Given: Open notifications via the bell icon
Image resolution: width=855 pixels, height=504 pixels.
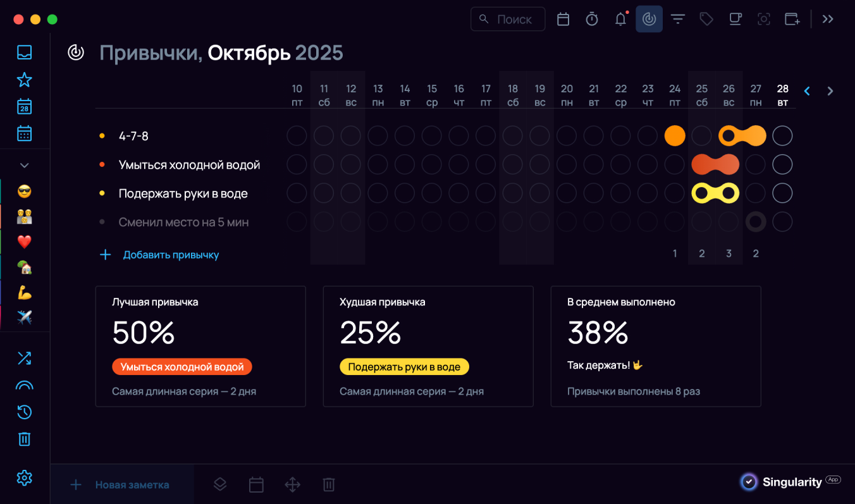Looking at the screenshot, I should [620, 19].
